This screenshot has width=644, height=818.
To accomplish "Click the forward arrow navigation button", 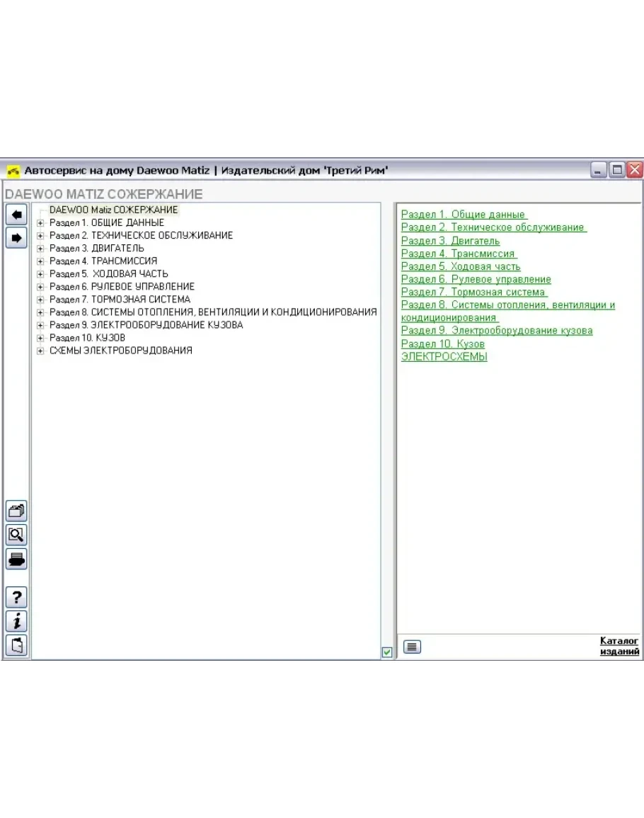I will click(16, 238).
